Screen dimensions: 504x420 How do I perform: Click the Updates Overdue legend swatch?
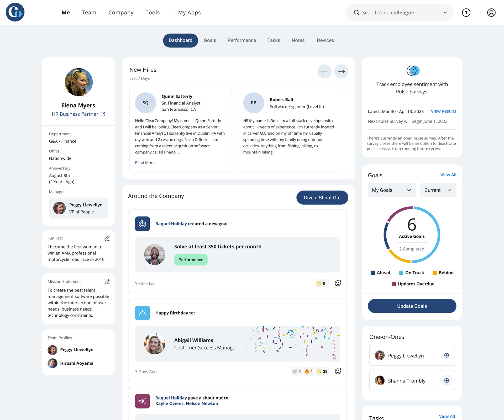pos(393,284)
